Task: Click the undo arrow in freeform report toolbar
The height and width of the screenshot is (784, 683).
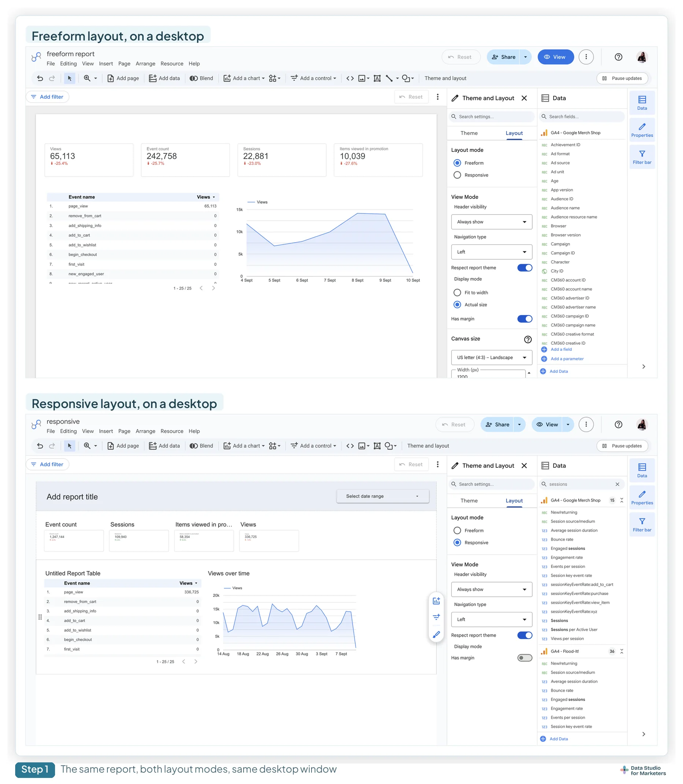Action: (x=40, y=78)
